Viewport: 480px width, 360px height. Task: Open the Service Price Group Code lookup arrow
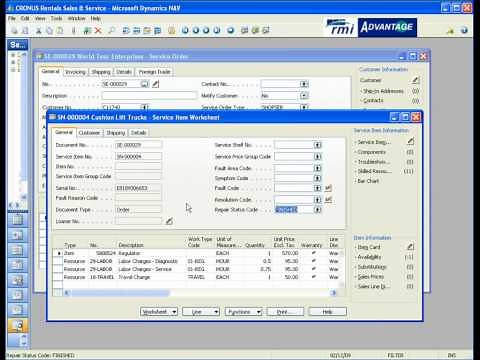(x=318, y=157)
